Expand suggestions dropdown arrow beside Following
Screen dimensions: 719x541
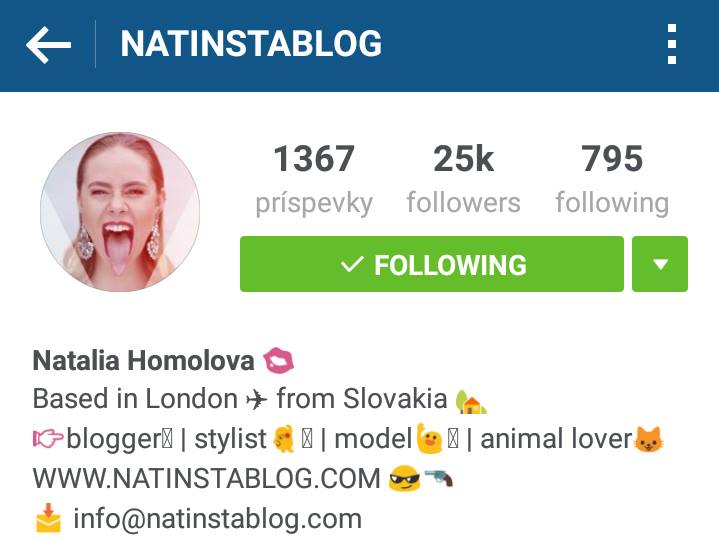click(x=660, y=264)
